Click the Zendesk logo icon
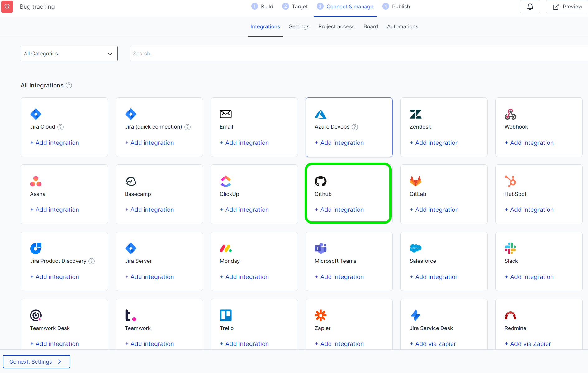588x373 pixels. pos(415,114)
